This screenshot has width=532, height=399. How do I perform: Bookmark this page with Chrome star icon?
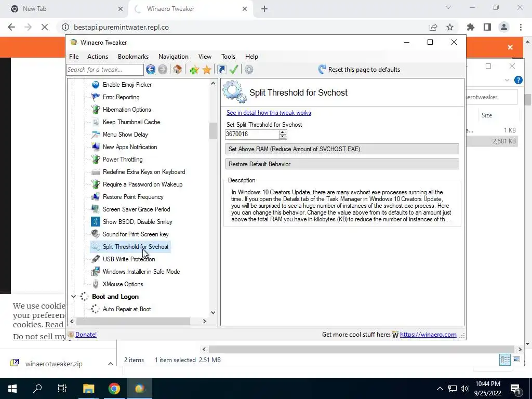(450, 27)
